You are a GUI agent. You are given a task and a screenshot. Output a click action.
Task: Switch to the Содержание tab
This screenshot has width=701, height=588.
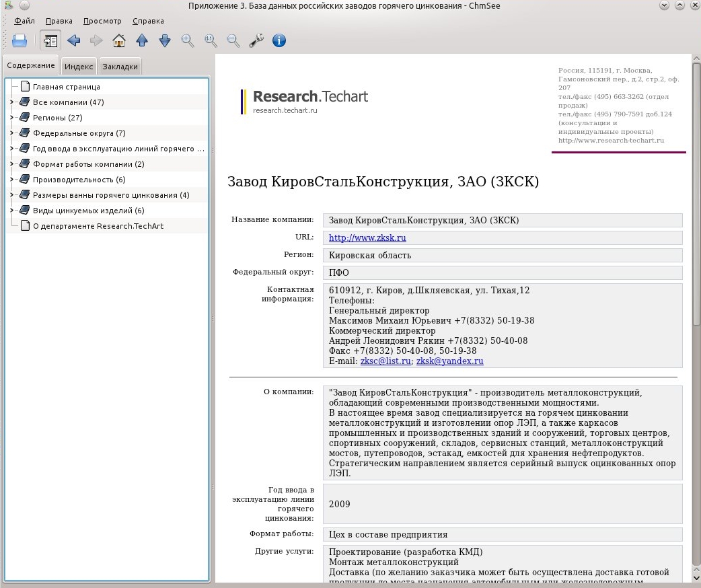pyautogui.click(x=31, y=66)
